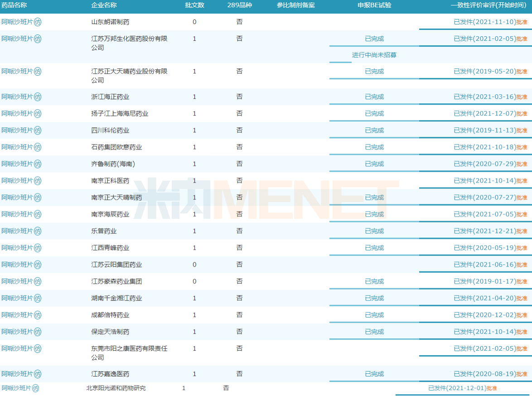Click the 仿 icon in the 扬子江上海海尼药业 row

(x=38, y=113)
